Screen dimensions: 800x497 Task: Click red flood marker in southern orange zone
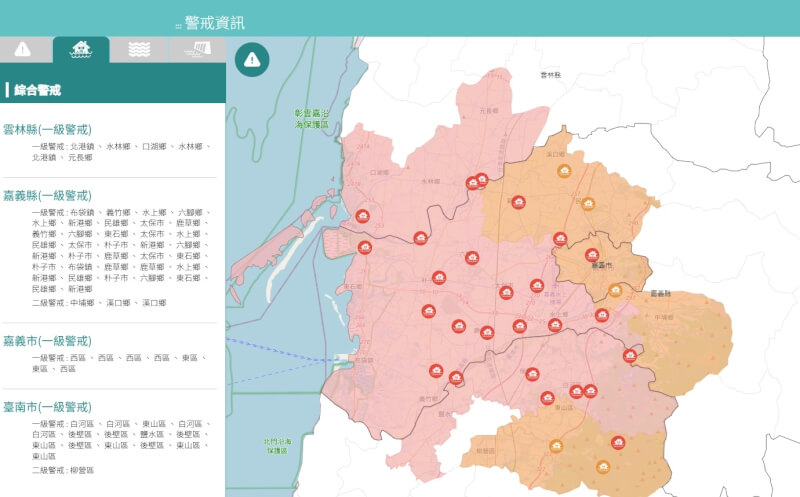[618, 442]
